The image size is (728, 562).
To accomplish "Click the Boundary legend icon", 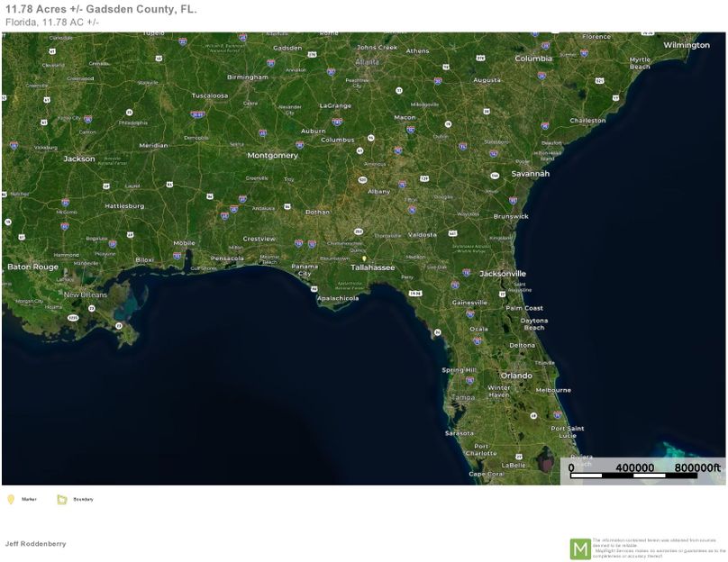I will (62, 499).
